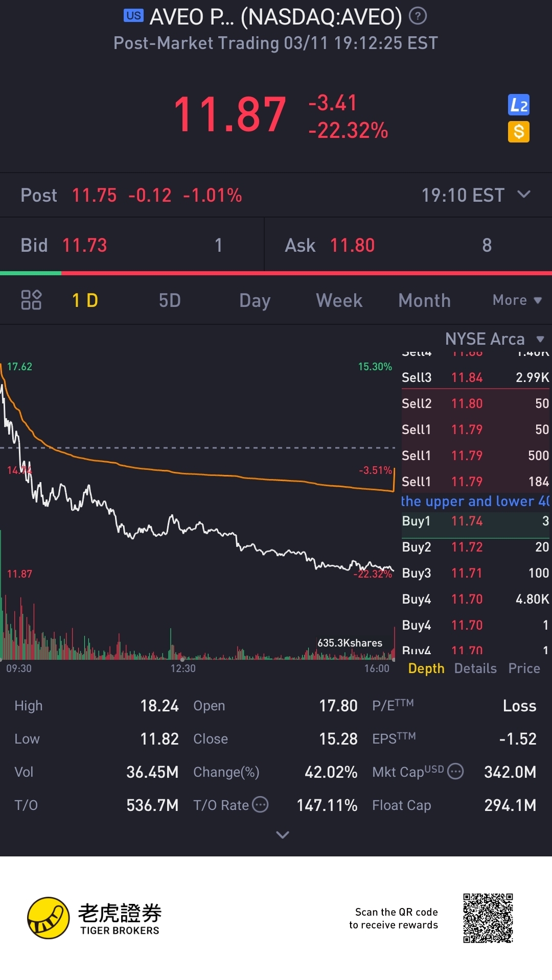Tap the Sell1 row with 500 shares
The height and width of the screenshot is (980, 552).
(x=475, y=456)
